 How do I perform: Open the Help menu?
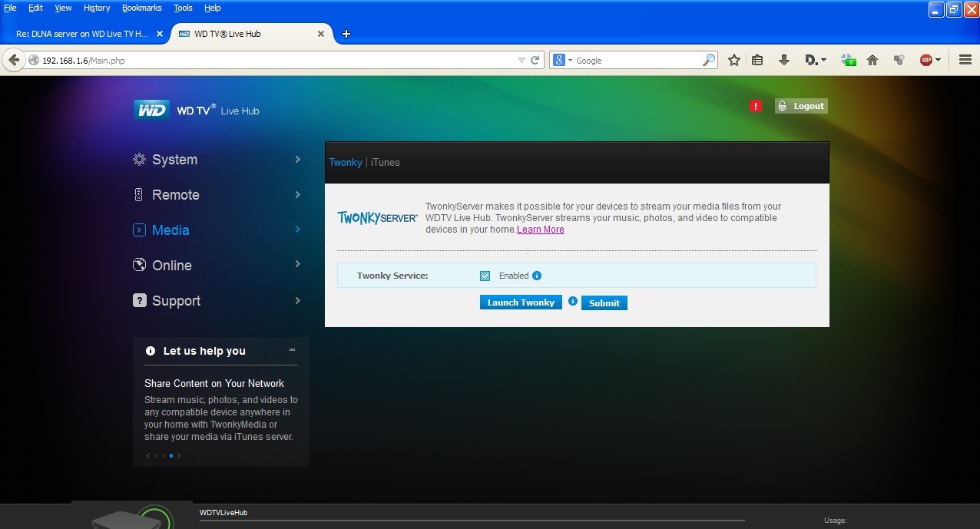coord(213,8)
